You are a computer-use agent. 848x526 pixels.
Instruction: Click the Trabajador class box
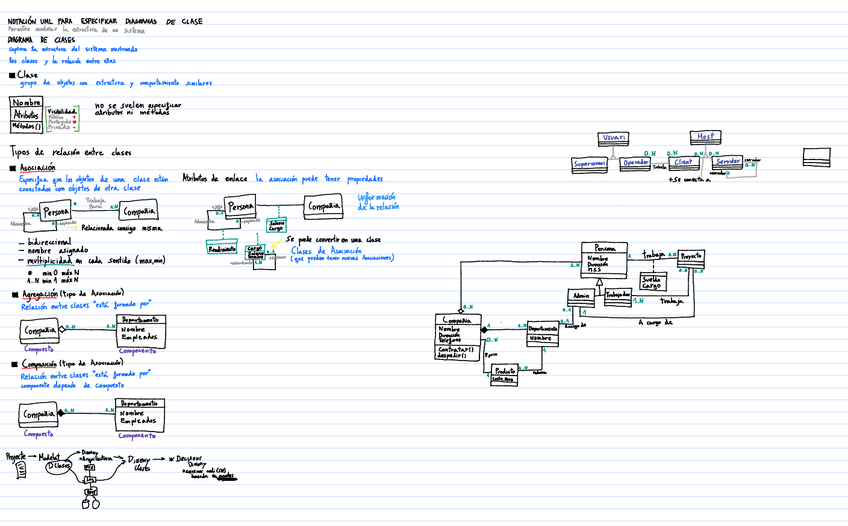619,295
